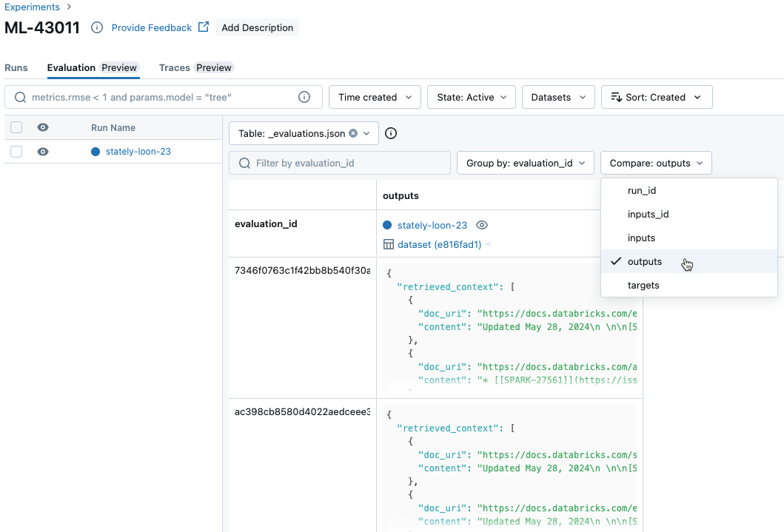Viewport: 784px width, 532px height.
Task: Click the info icon beside ML-43011 title
Action: point(96,27)
